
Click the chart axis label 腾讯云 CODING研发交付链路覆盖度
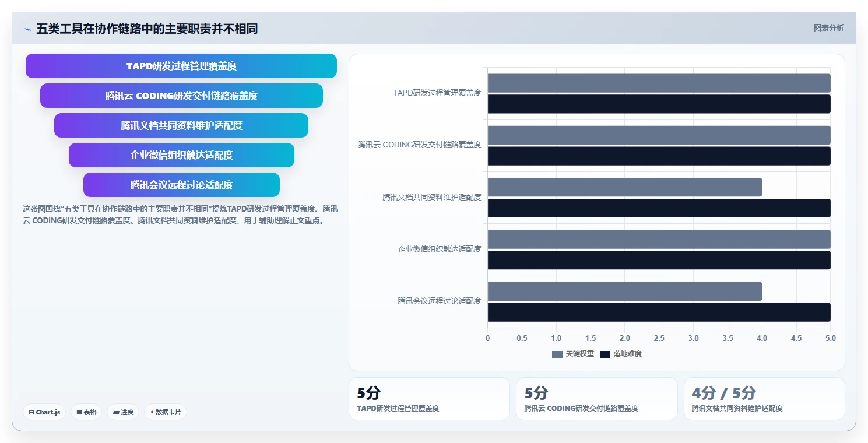point(420,145)
